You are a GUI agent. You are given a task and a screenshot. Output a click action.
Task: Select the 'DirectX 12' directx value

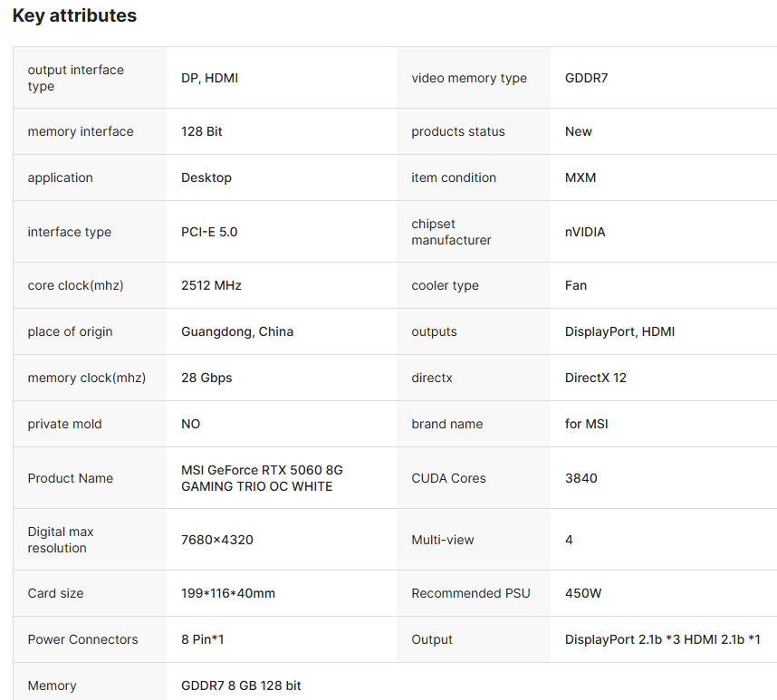point(595,378)
